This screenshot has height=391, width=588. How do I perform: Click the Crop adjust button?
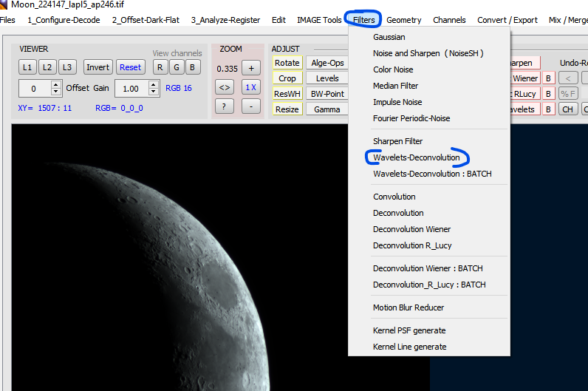[x=287, y=78]
